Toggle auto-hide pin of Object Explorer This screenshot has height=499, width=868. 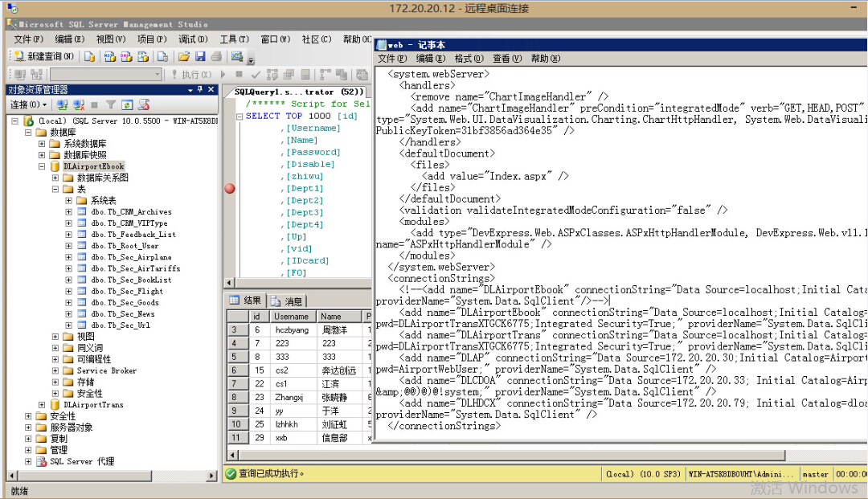200,89
